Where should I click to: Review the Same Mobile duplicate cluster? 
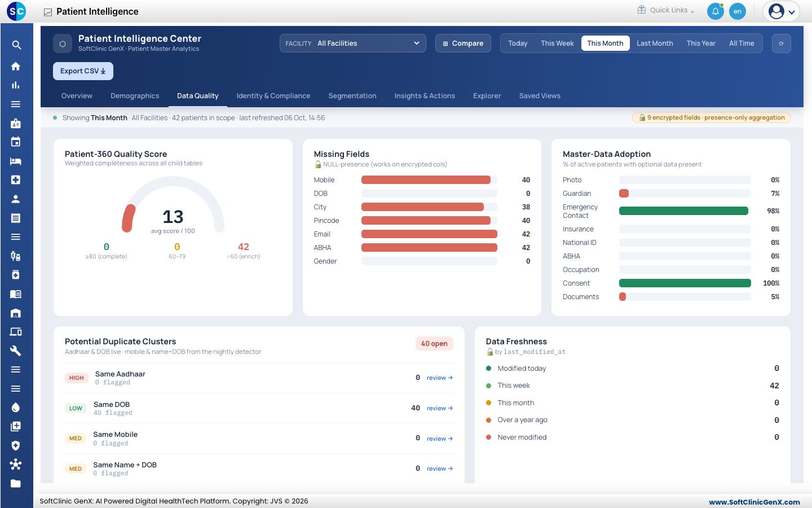click(x=440, y=439)
